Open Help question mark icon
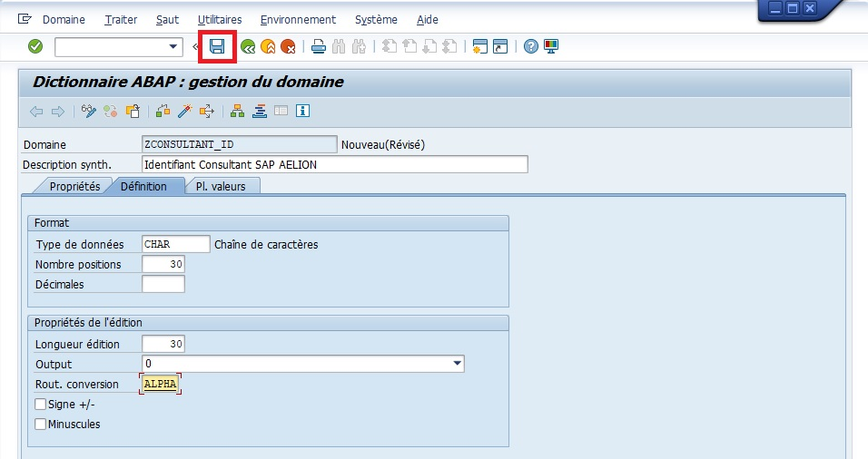The height and width of the screenshot is (459, 868). [531, 46]
